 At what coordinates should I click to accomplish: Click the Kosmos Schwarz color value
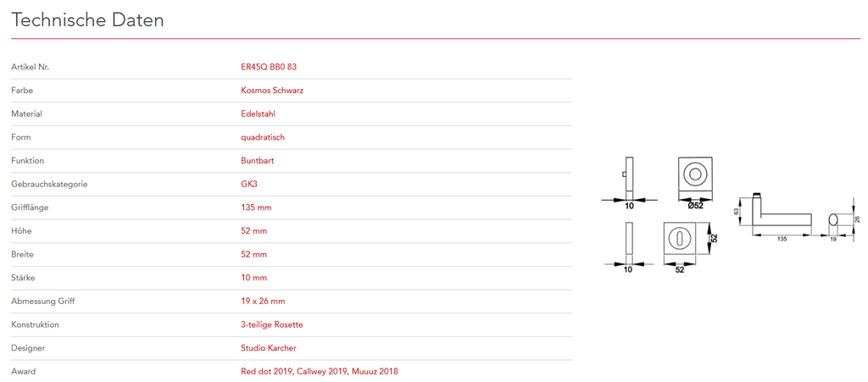(272, 90)
